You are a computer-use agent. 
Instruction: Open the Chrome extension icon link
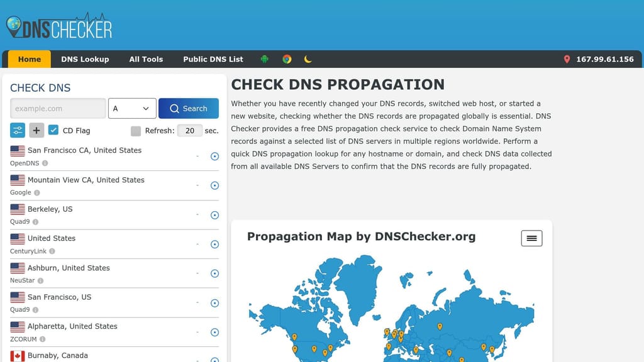[x=287, y=59]
